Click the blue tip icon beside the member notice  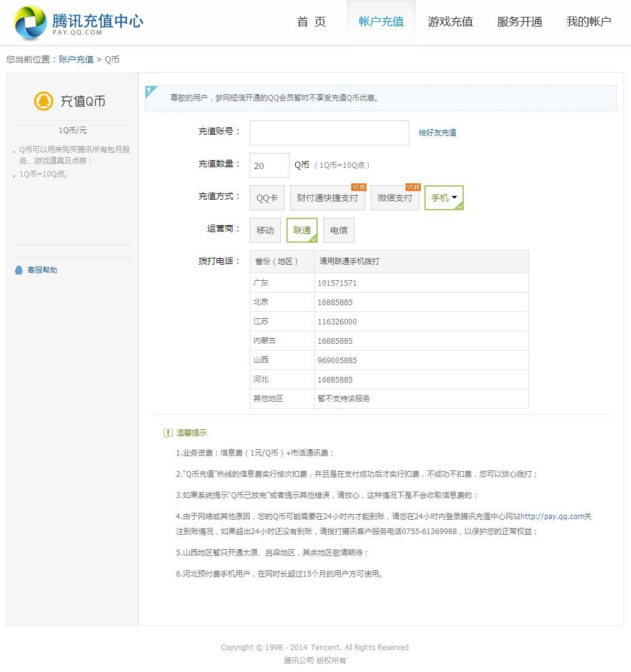(148, 89)
